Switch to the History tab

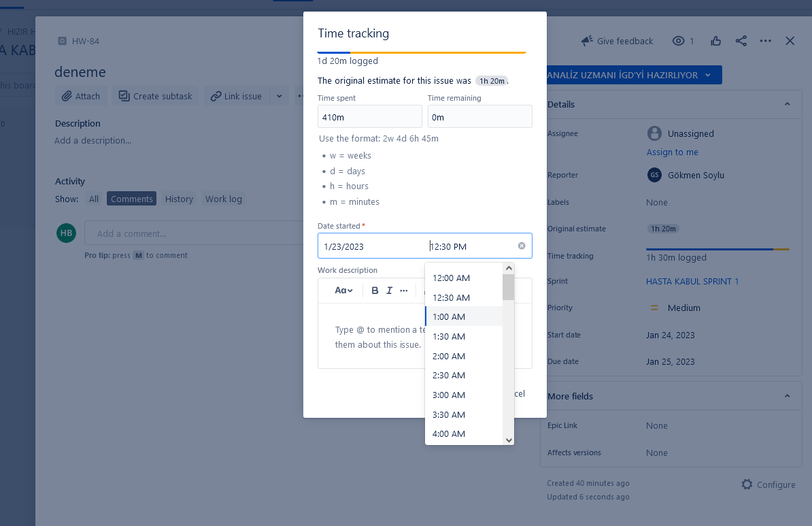(179, 199)
